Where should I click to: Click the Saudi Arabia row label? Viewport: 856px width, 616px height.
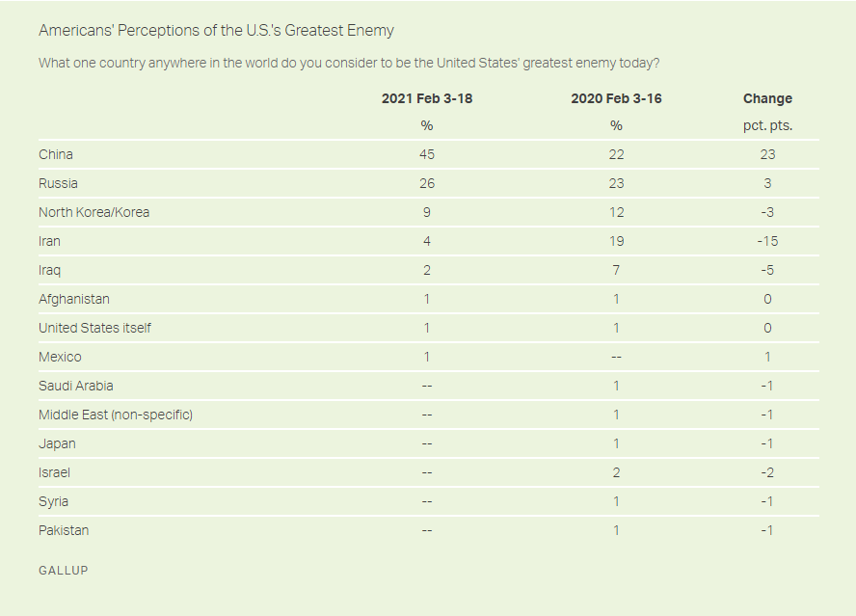click(76, 387)
